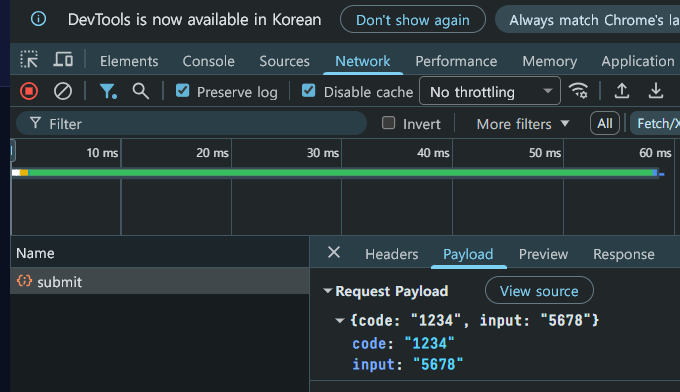Open the network search magnifier
The image size is (680, 392).
(x=141, y=91)
